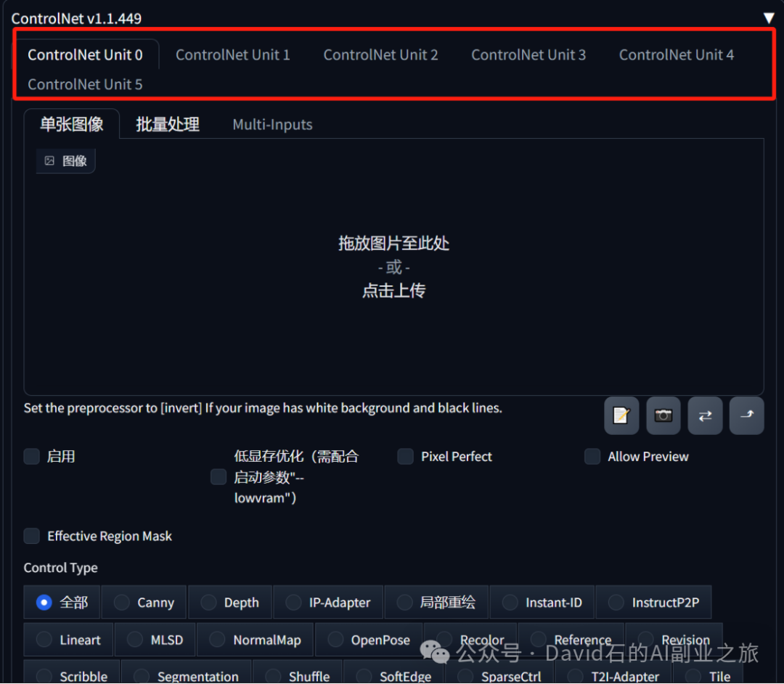The height and width of the screenshot is (684, 784).
Task: Open a new canvas with the notepad icon
Action: pyautogui.click(x=621, y=415)
